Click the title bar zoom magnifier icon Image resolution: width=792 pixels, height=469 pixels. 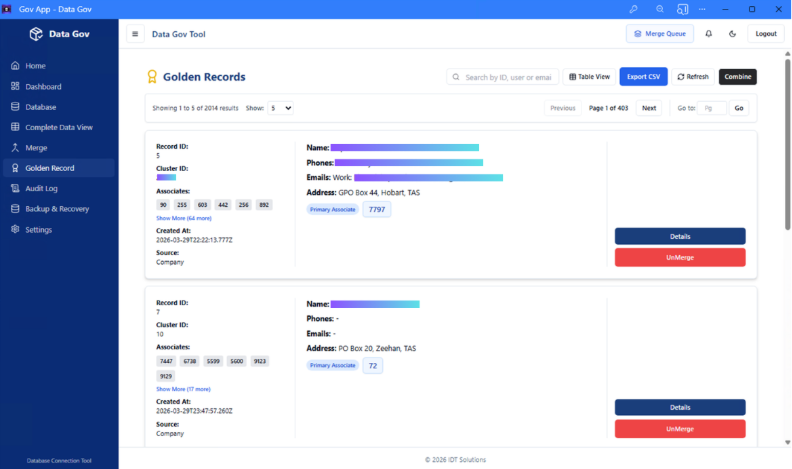click(x=660, y=9)
